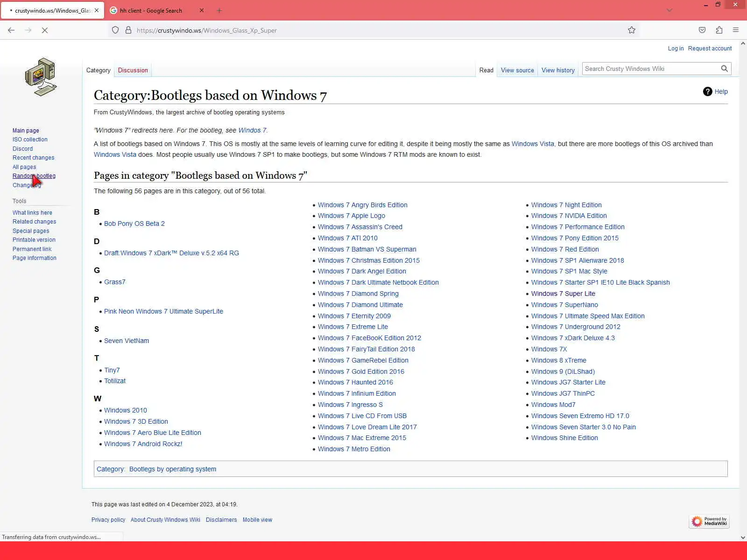The width and height of the screenshot is (747, 560).
Task: Open Page information link
Action: pyautogui.click(x=35, y=258)
